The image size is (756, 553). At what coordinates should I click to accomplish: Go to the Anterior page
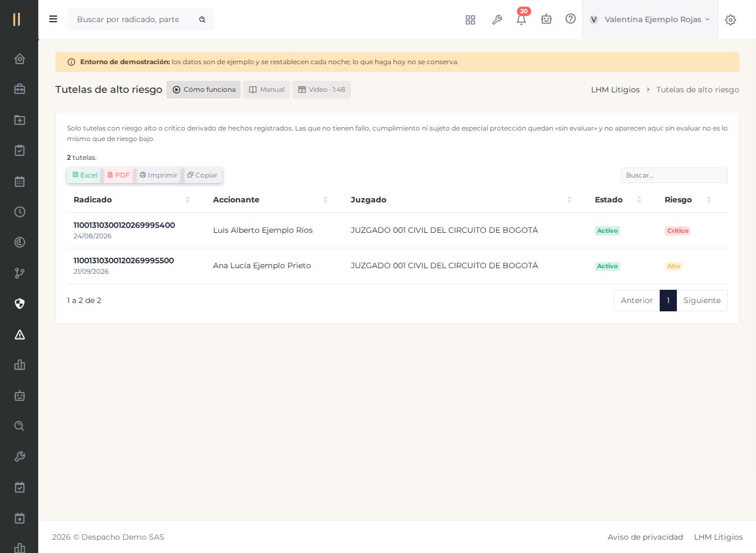[636, 301]
